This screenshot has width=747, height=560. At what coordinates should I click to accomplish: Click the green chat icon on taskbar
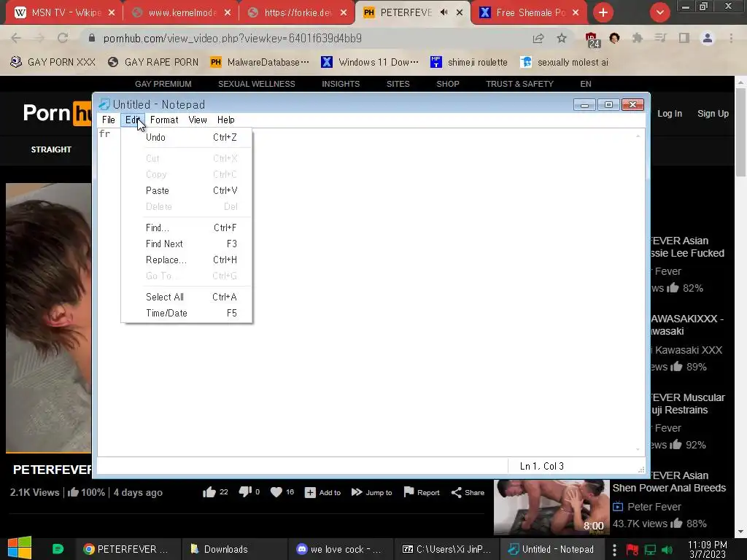click(x=58, y=549)
